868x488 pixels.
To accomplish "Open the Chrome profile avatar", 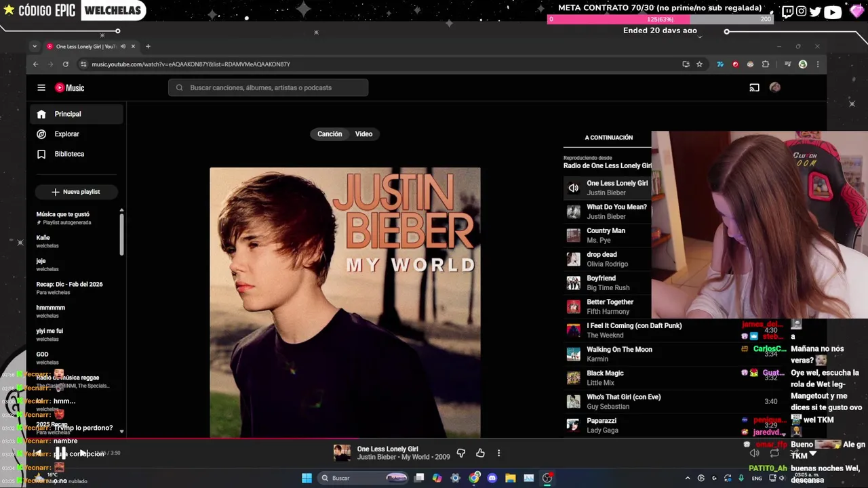I will pos(803,64).
